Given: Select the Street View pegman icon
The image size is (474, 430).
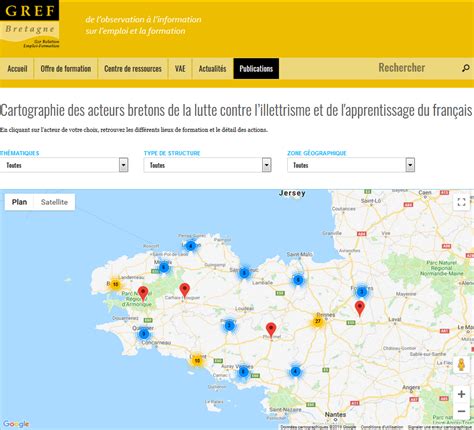Looking at the screenshot, I should click(x=461, y=364).
